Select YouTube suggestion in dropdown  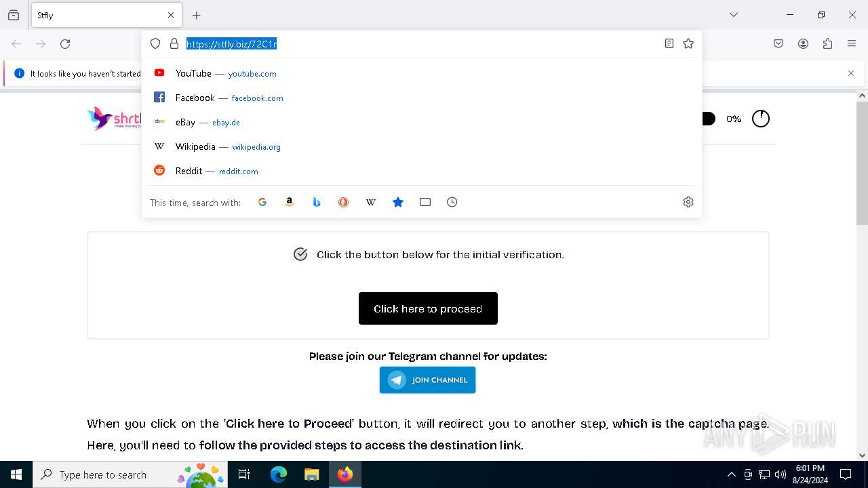[x=421, y=73]
